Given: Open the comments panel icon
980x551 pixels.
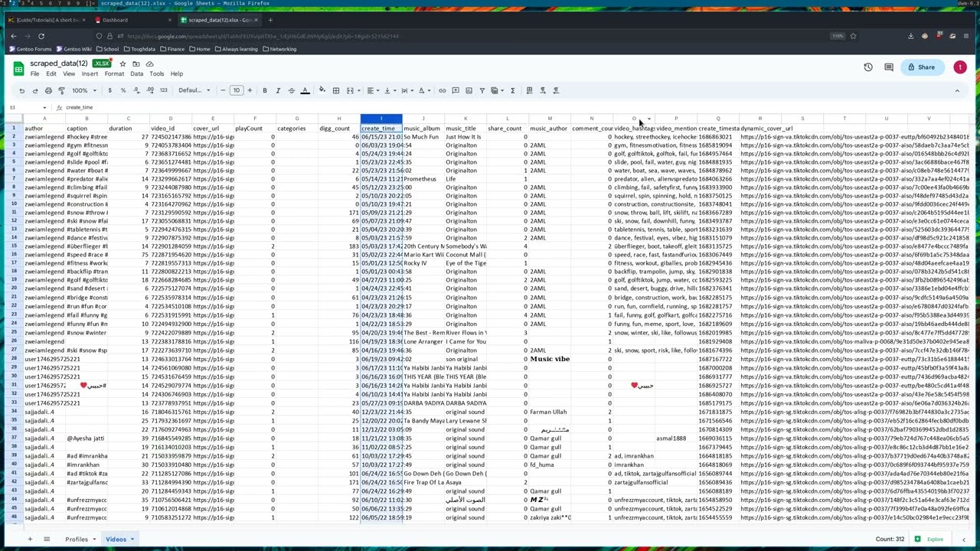Looking at the screenshot, I should (889, 67).
